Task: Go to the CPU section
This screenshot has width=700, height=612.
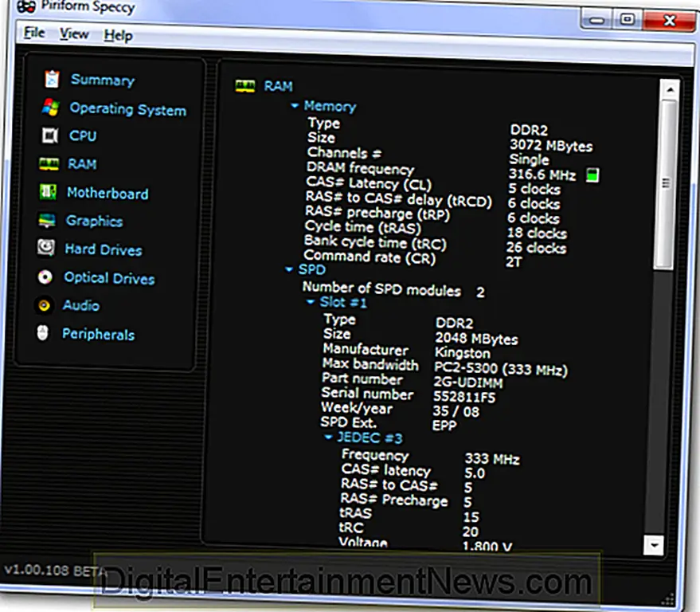Action: click(83, 135)
